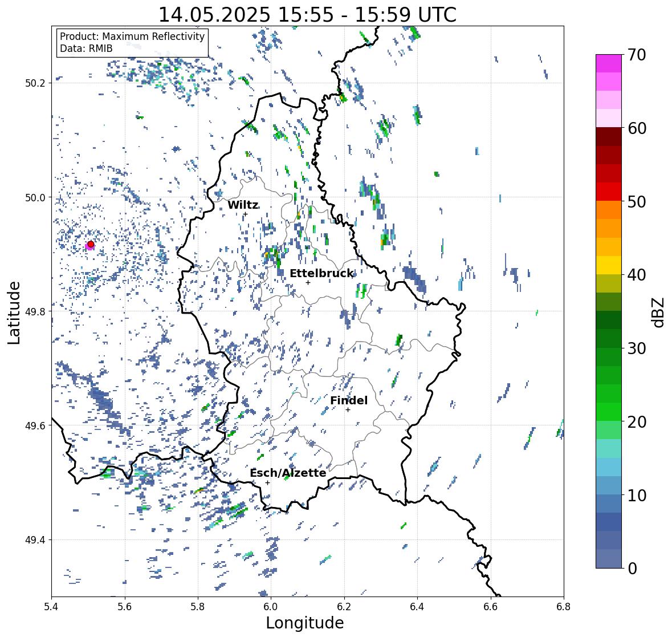Screen dimensions: 672x637
Task: Click the magenta 70 dBZ colorbar segment
Action: coord(609,63)
